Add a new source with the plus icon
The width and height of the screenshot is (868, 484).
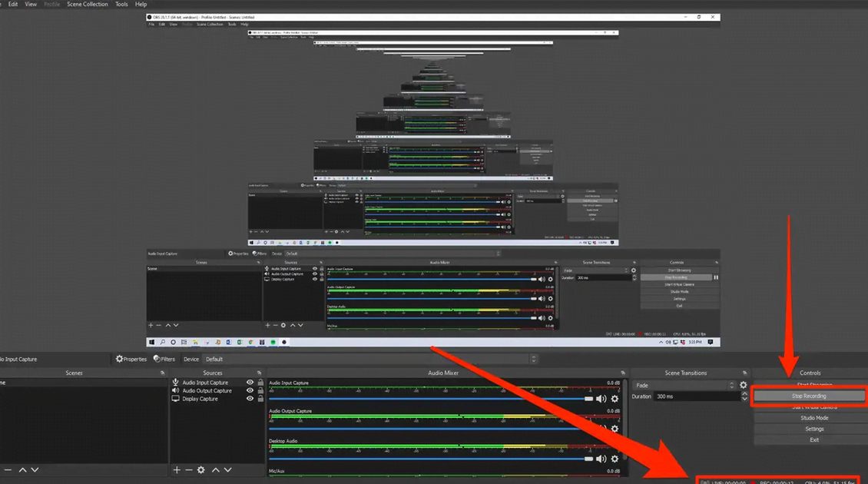click(x=176, y=469)
